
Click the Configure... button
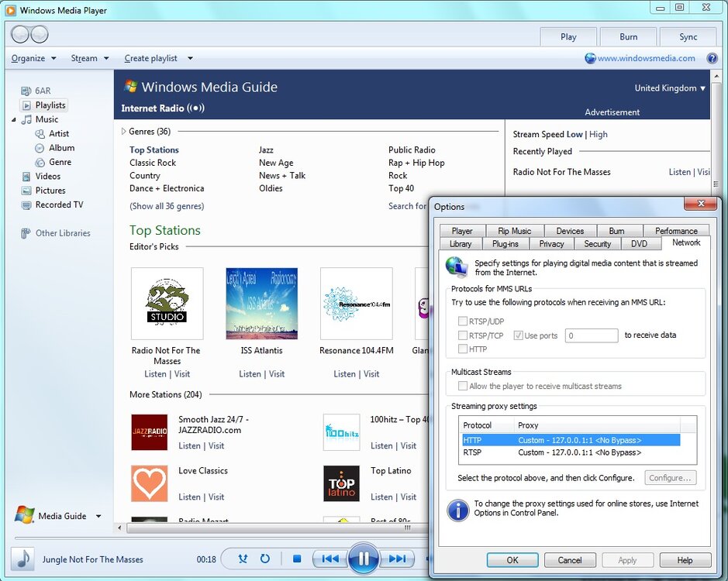(x=670, y=477)
